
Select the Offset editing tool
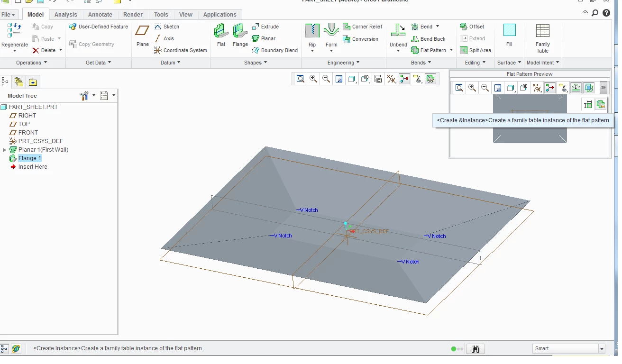[472, 27]
